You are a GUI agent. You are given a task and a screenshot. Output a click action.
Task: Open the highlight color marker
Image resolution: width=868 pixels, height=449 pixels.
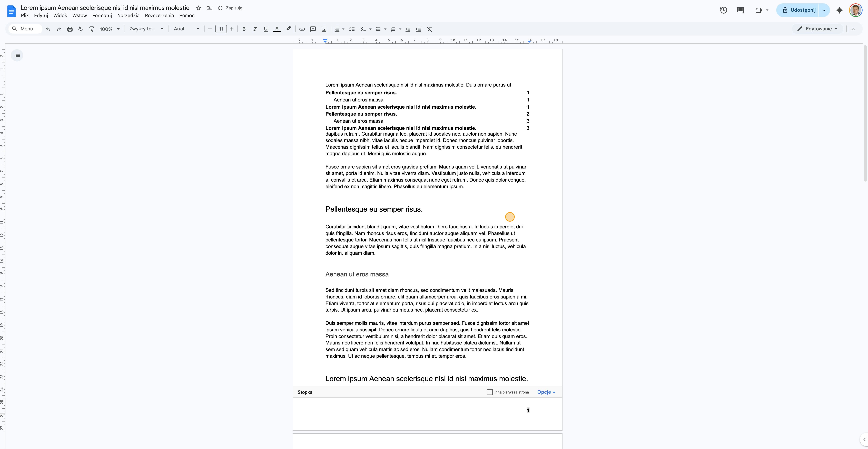288,29
